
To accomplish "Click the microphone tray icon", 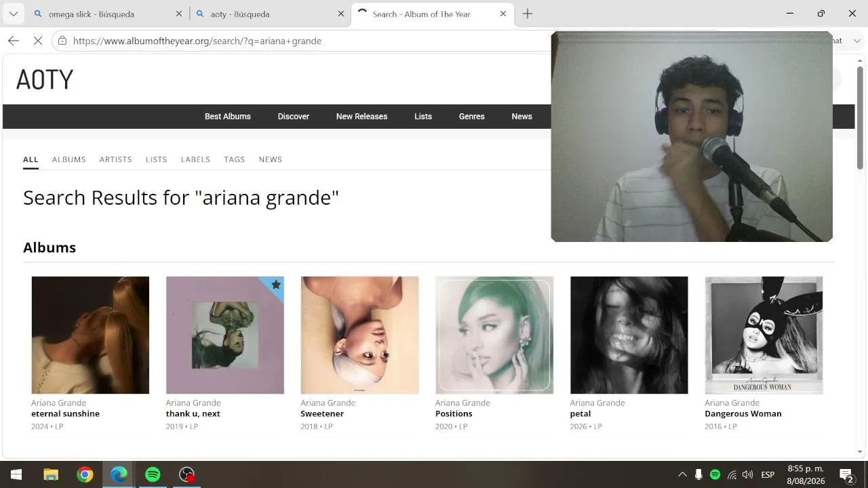I will pos(698,474).
